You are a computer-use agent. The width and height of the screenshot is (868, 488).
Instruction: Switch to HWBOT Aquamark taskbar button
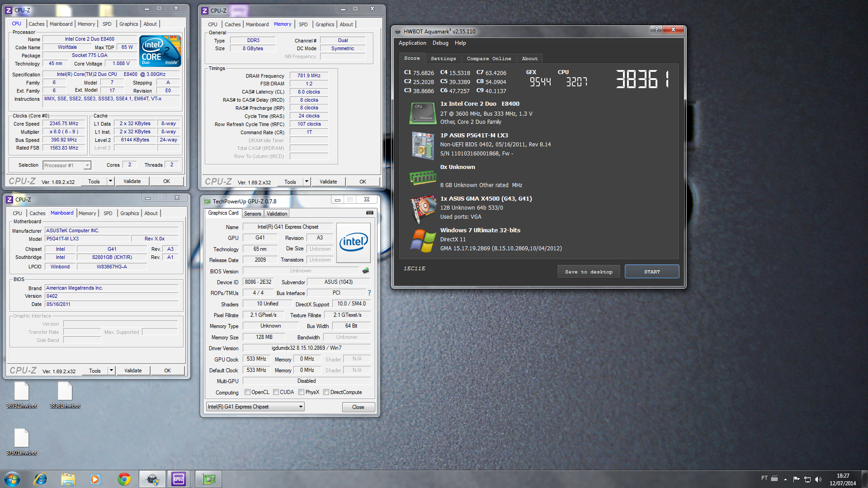pyautogui.click(x=152, y=479)
